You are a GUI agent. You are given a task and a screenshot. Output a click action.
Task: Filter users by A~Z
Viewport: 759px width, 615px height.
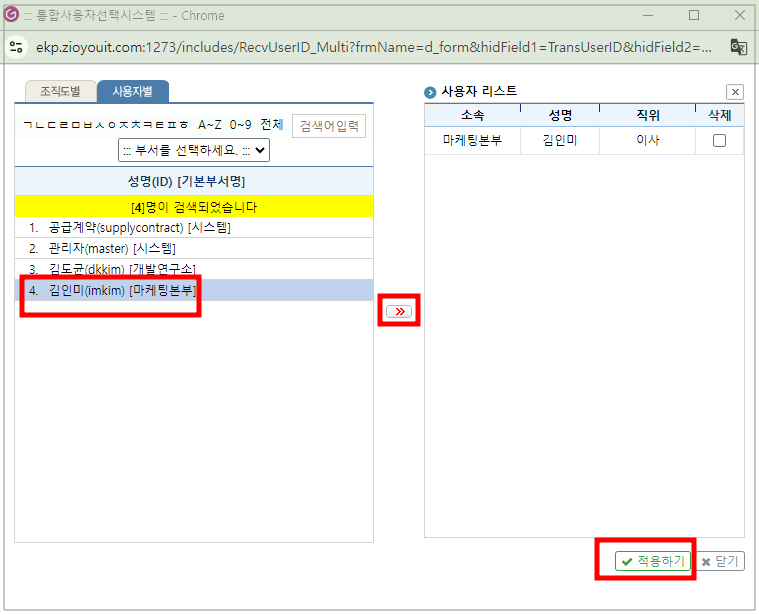[210, 125]
